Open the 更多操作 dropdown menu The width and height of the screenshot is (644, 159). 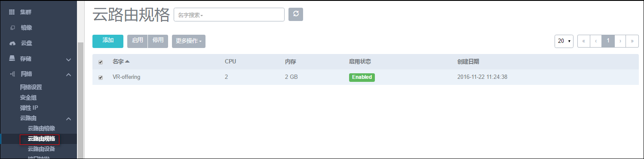coord(189,41)
